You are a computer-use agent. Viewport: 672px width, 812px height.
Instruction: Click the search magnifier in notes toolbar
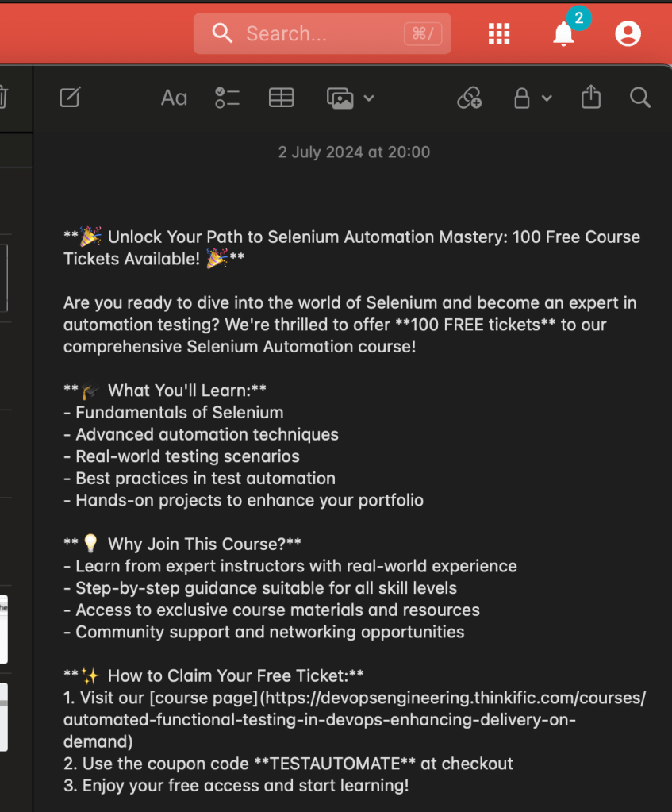[640, 98]
